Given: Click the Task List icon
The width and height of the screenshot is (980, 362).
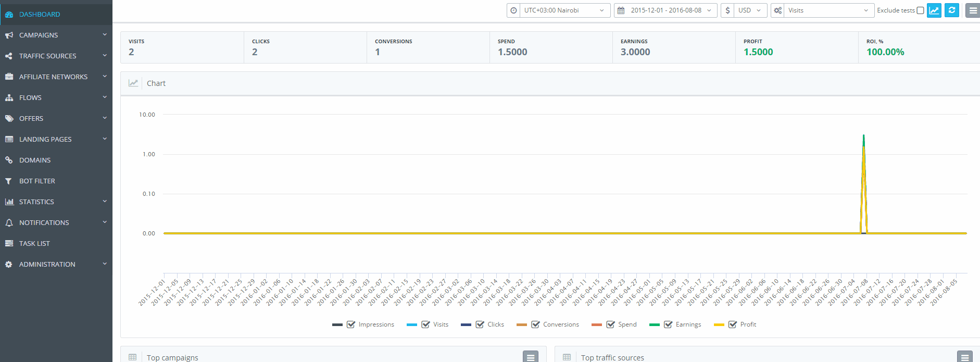Looking at the screenshot, I should (x=9, y=244).
